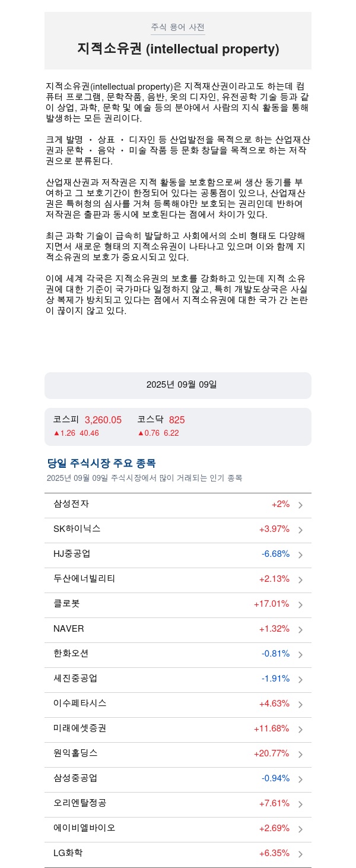Screen dimensions: 356x868
Task: Click the chevron next to 미래에셋증권
Action: 300,730
